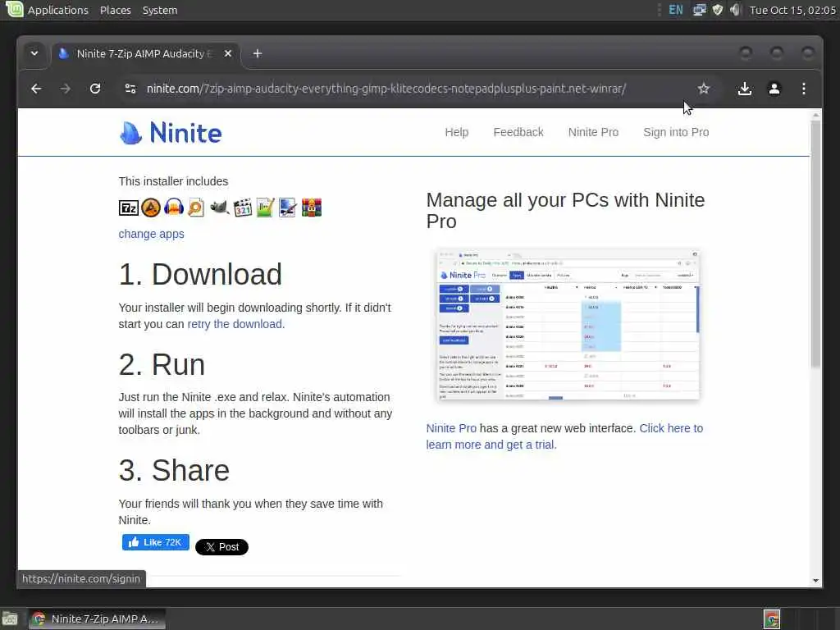Image resolution: width=840 pixels, height=630 pixels.
Task: Bookmark this page with the star
Action: click(x=703, y=89)
